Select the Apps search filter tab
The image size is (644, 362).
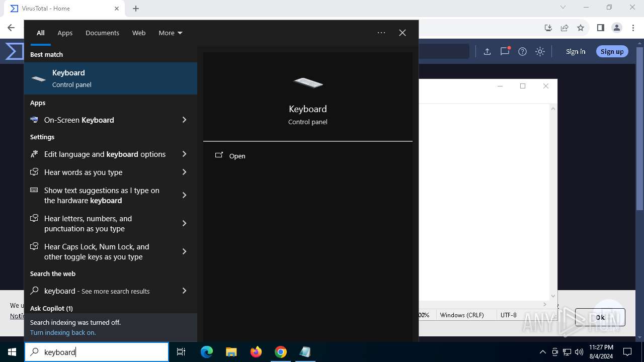pyautogui.click(x=65, y=33)
